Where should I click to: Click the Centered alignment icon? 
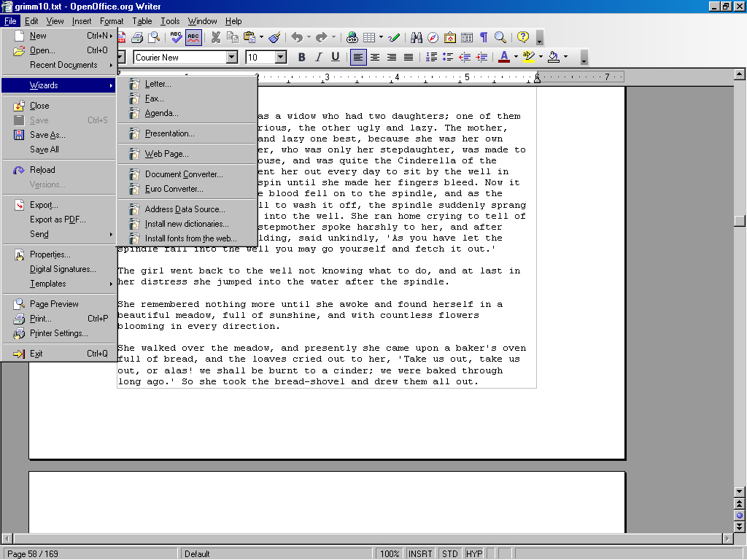click(375, 57)
